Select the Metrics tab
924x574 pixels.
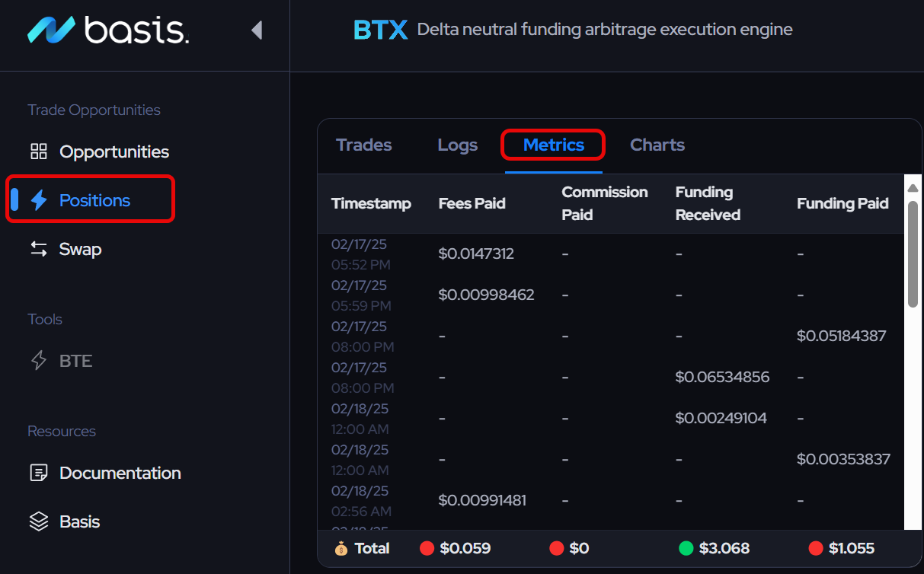(x=554, y=145)
